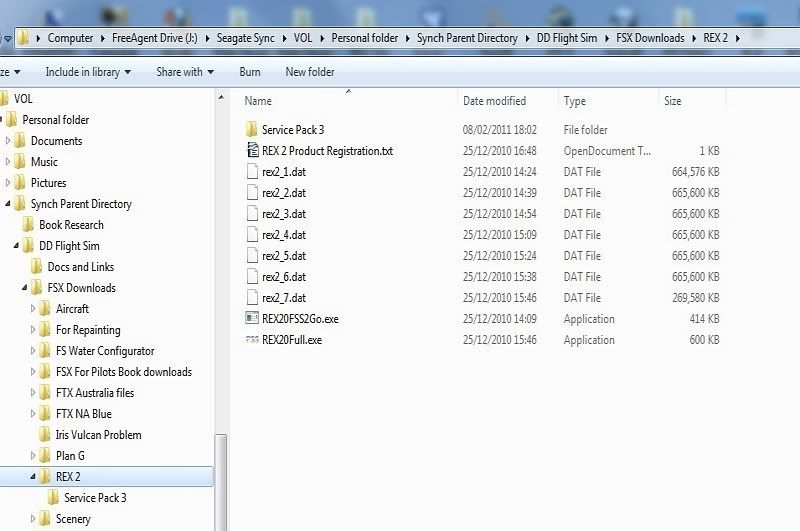The height and width of the screenshot is (531, 800).
Task: Select the REX20FSS2Go.exe application icon
Action: tap(253, 318)
